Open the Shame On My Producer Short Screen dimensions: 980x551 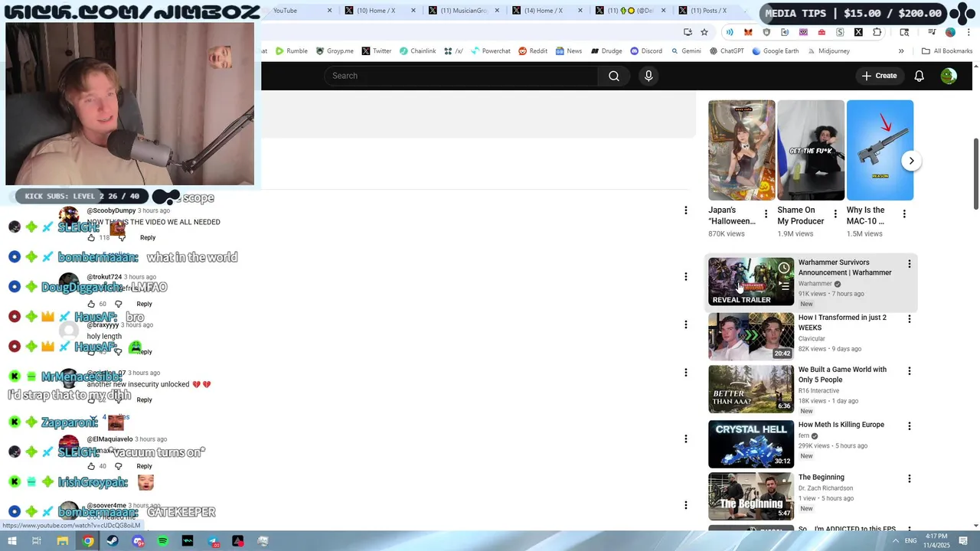(x=811, y=150)
